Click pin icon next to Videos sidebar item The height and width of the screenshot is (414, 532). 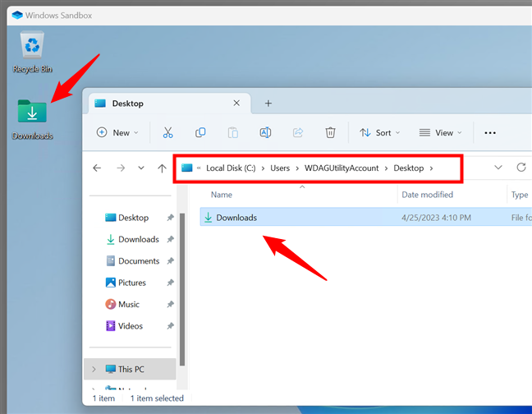tap(170, 326)
